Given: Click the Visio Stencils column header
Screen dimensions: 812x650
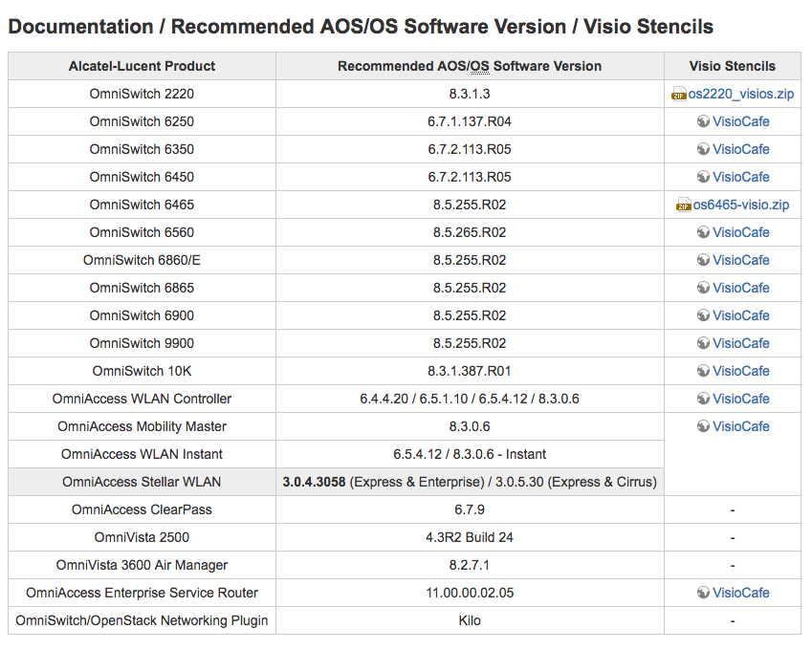Looking at the screenshot, I should [733, 66].
